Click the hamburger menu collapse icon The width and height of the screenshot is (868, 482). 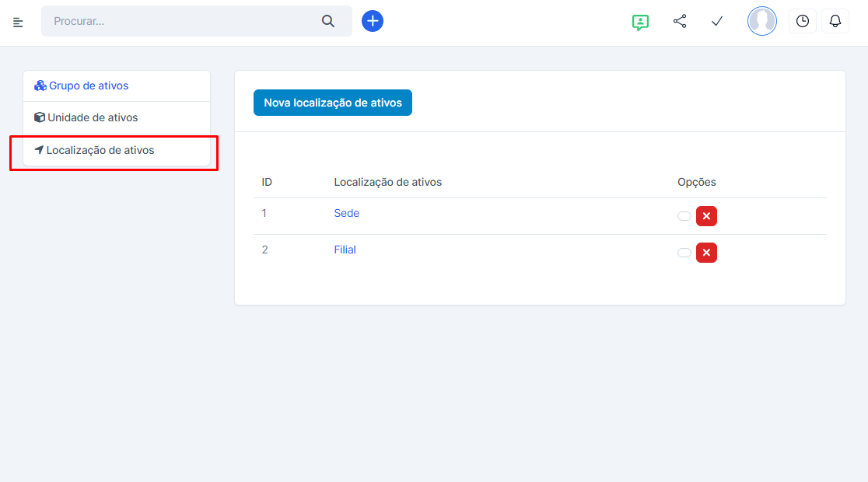[18, 22]
